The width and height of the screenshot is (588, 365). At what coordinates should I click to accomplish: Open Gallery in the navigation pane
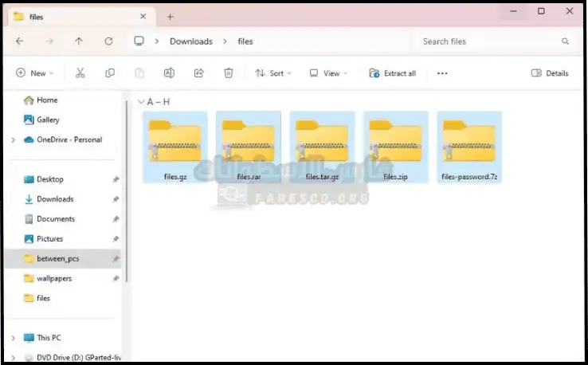(x=48, y=120)
